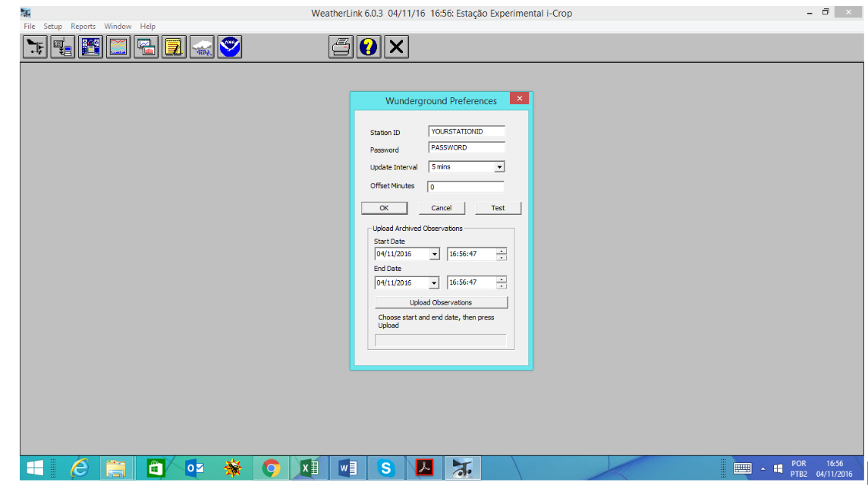Viewport: 868px width, 489px height.
Task: Click the NOAA logo toolbar icon
Action: (229, 47)
